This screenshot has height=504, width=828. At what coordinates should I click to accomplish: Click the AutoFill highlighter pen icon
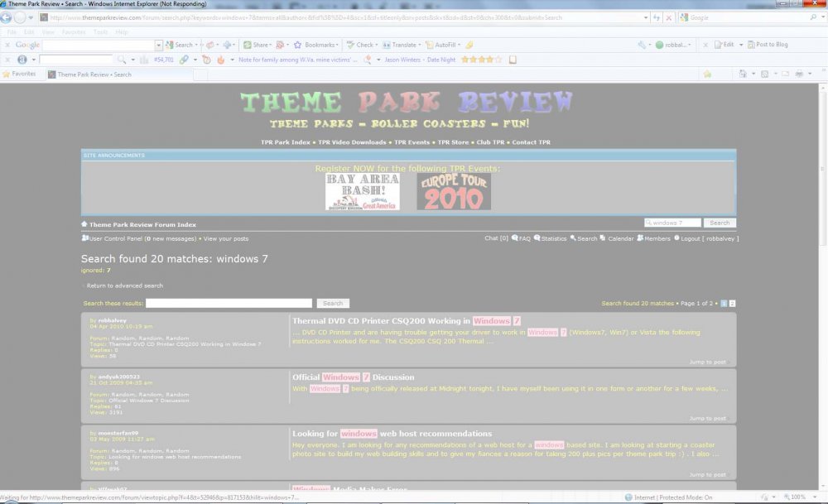(x=469, y=45)
